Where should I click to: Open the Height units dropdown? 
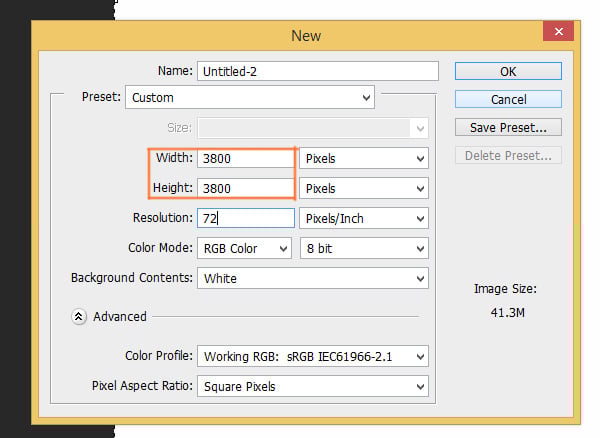(x=364, y=188)
